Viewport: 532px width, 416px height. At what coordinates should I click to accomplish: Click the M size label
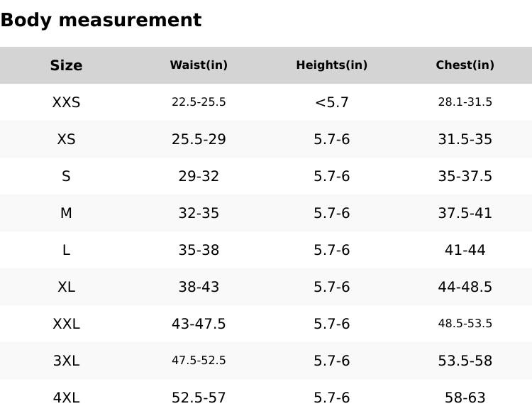pyautogui.click(x=66, y=213)
